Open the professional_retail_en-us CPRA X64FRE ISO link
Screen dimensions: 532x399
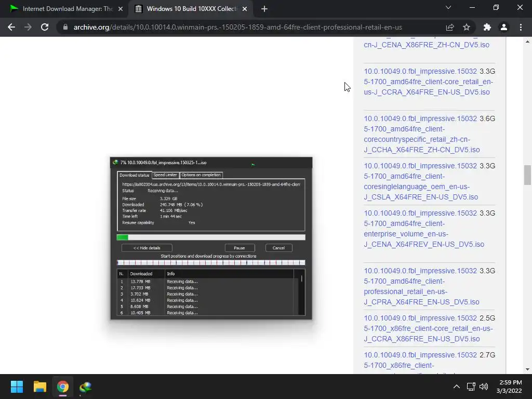coord(421,286)
